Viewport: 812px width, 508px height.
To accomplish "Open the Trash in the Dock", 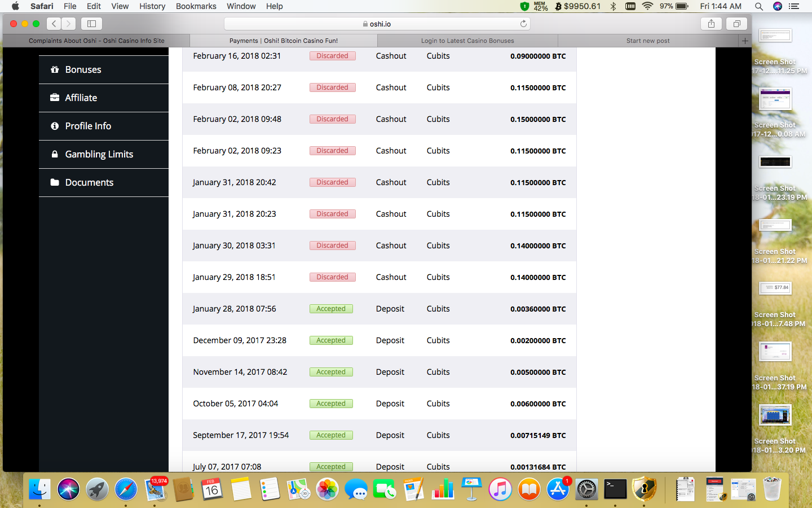I will pyautogui.click(x=772, y=489).
